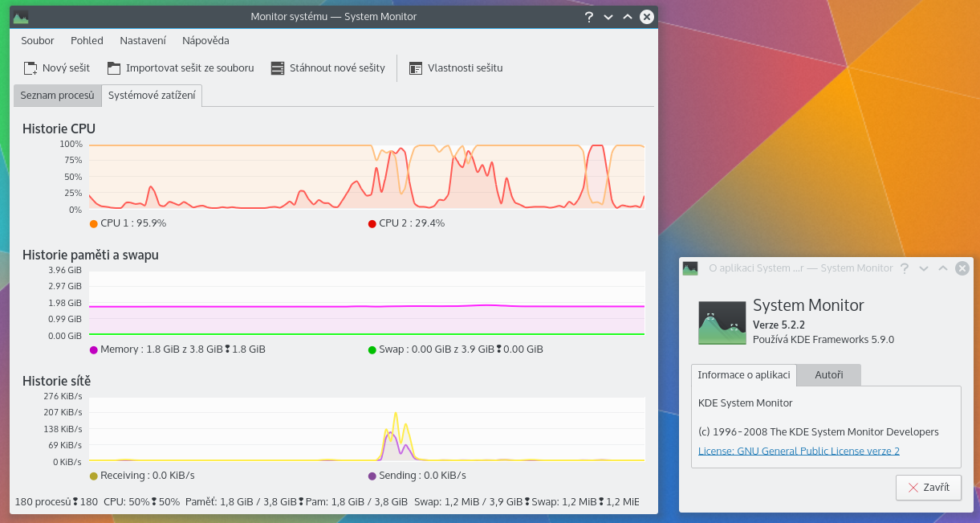This screenshot has height=523, width=980.
Task: Click the About dialog title bar app icon
Action: [690, 268]
